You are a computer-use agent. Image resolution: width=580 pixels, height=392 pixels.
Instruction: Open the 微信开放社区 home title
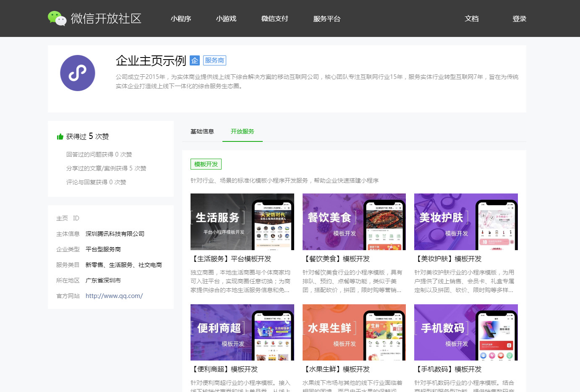pos(106,18)
